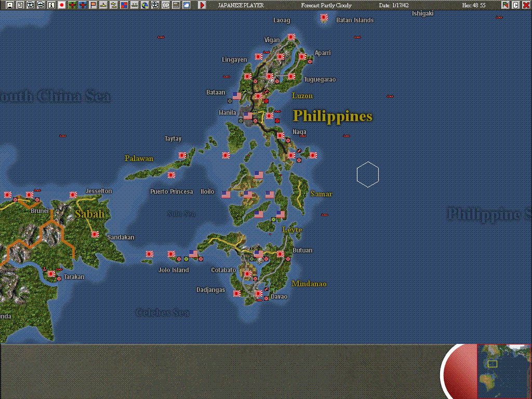Click the red and blue checkered icon
532x399 pixels.
[x=124, y=5]
